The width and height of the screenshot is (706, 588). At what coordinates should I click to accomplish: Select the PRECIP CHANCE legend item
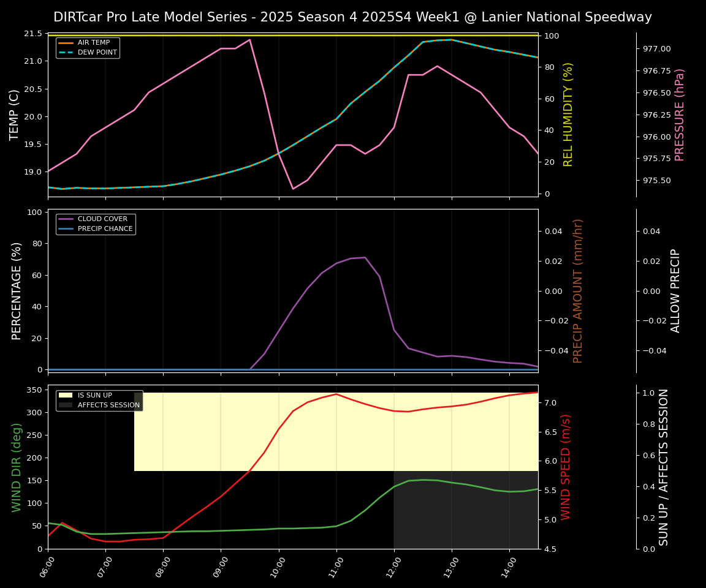coord(105,229)
